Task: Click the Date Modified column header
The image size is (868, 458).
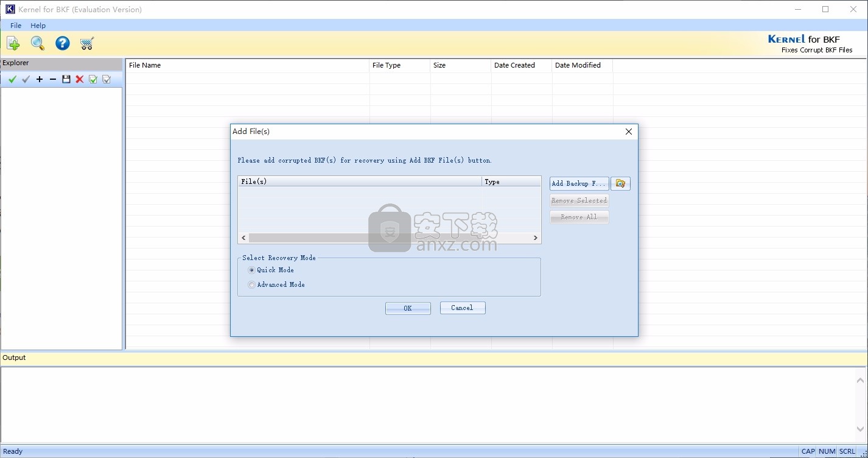Action: (x=583, y=65)
